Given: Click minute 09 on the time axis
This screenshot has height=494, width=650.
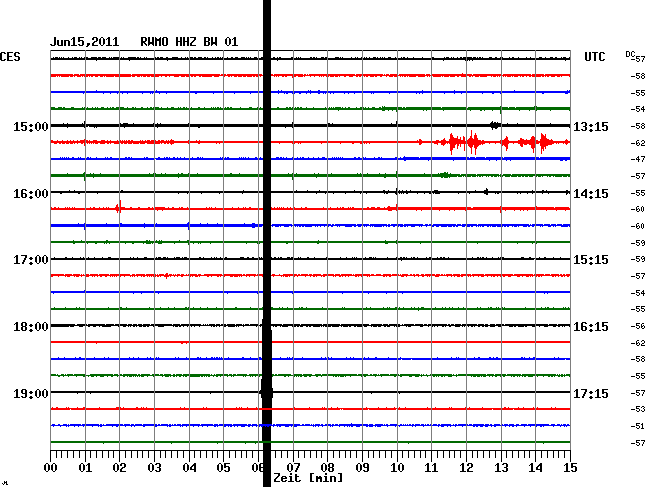Looking at the screenshot, I should [x=362, y=468].
